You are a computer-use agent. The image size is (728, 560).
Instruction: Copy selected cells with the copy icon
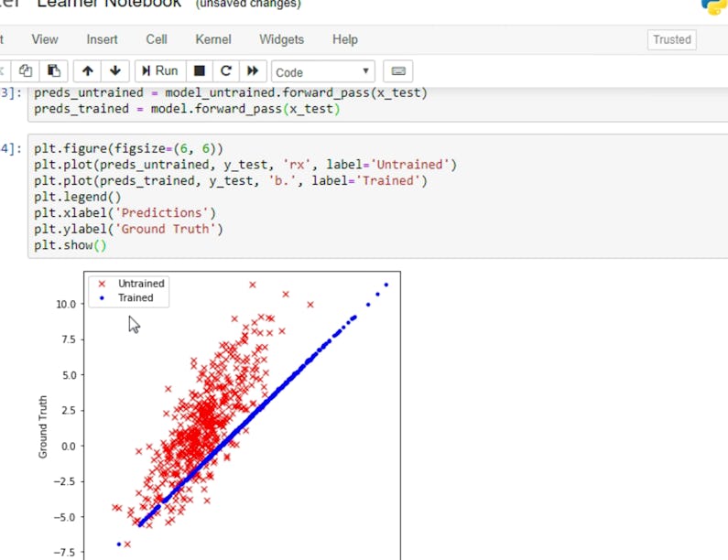tap(26, 71)
